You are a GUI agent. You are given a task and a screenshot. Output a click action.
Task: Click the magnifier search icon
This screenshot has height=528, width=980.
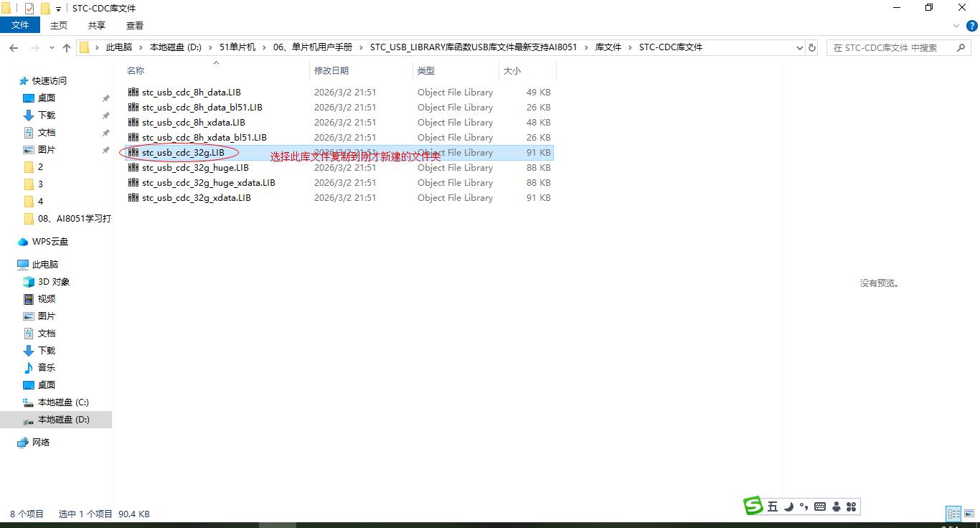[962, 47]
